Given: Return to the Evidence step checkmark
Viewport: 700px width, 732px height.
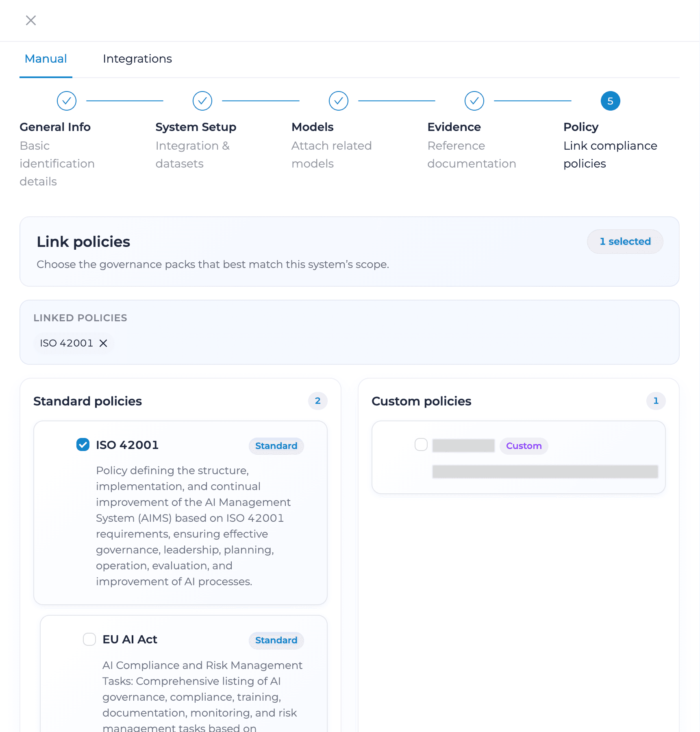Looking at the screenshot, I should [x=474, y=101].
